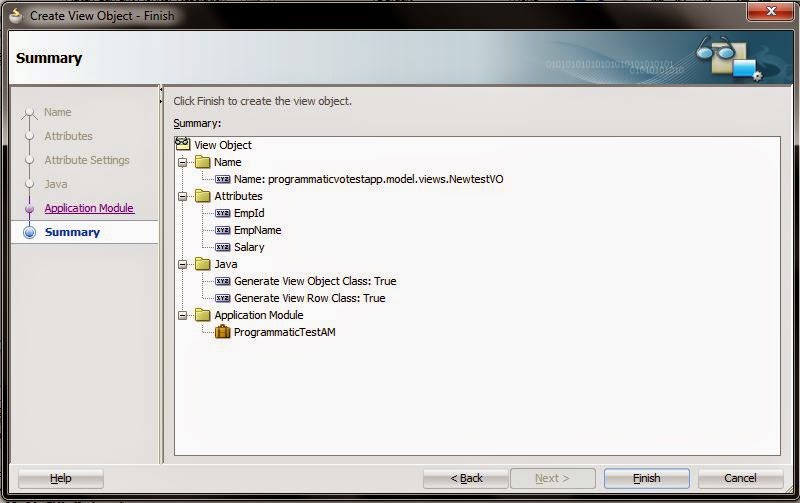Click the Back button
Screen dimensions: 800x503
465,479
